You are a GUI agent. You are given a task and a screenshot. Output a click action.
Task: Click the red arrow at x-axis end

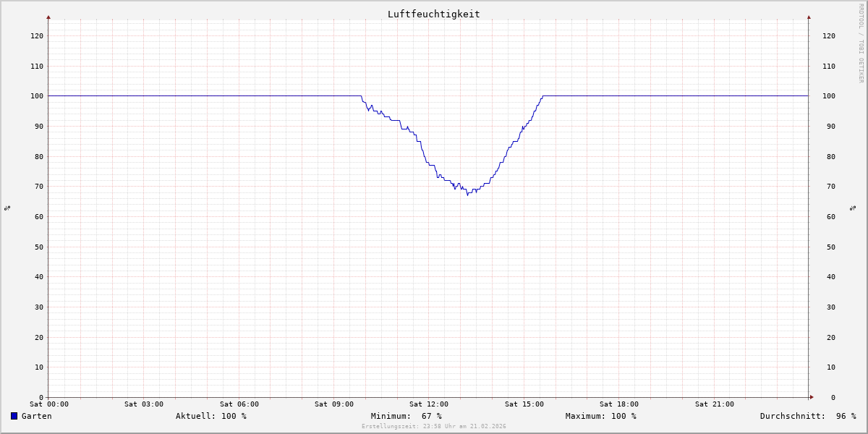pyautogui.click(x=812, y=397)
